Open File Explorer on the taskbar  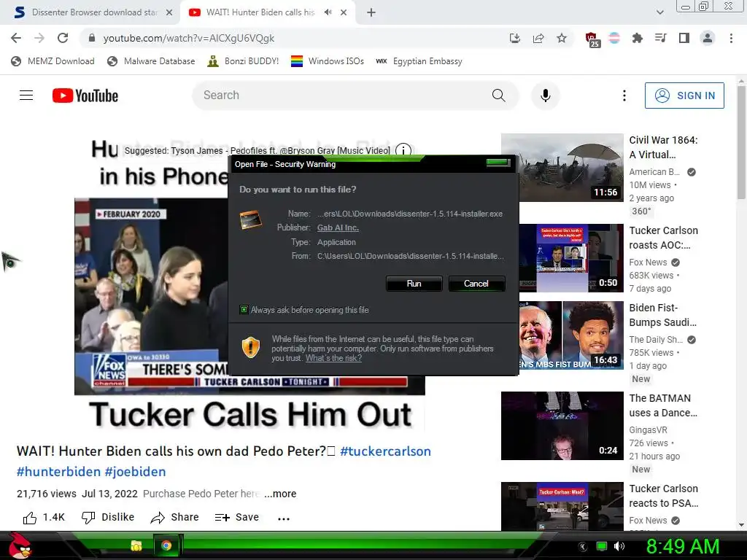pyautogui.click(x=136, y=545)
